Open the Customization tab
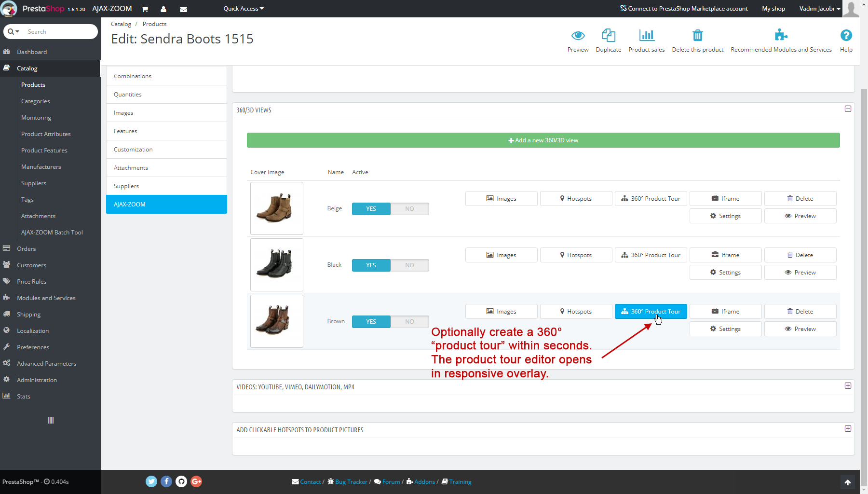This screenshot has height=494, width=868. [166, 150]
